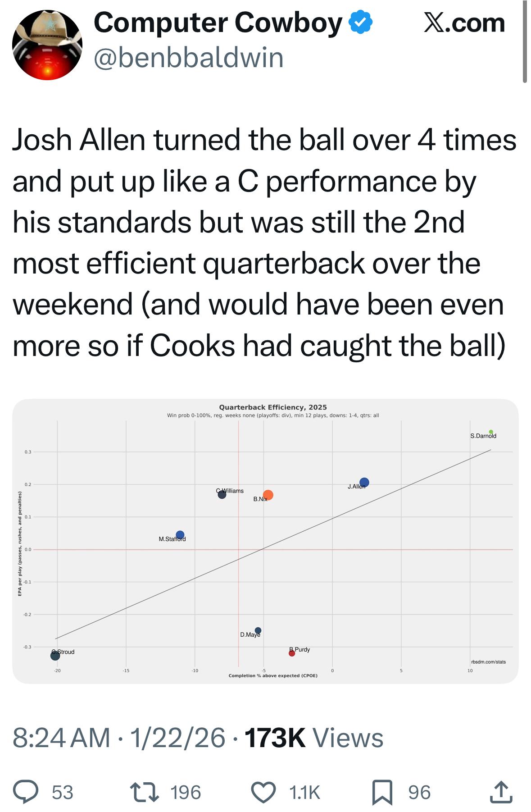
Task: Click the reply speech bubble icon
Action: pyautogui.click(x=26, y=792)
